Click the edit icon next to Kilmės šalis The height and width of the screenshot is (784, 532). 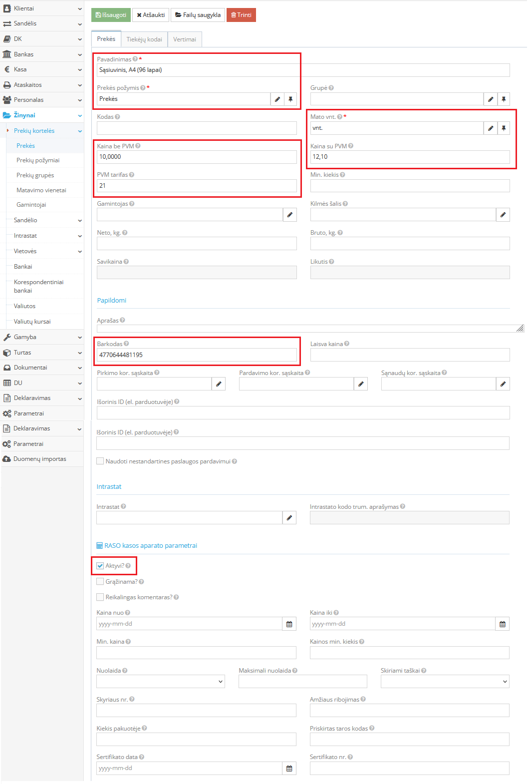click(503, 215)
